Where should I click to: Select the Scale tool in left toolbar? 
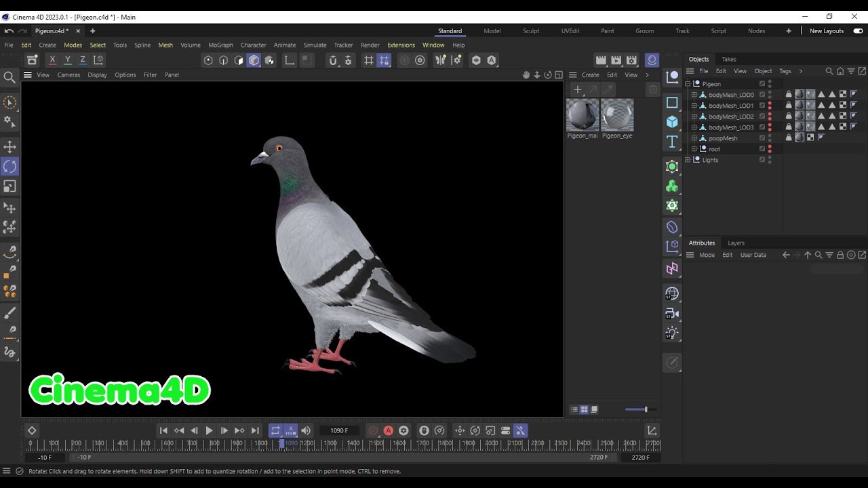(x=9, y=186)
